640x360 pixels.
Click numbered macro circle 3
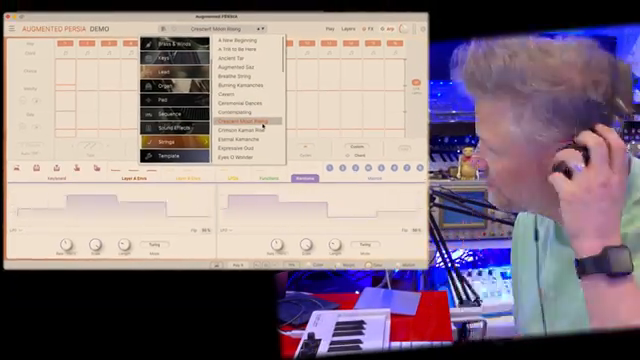coord(356,168)
